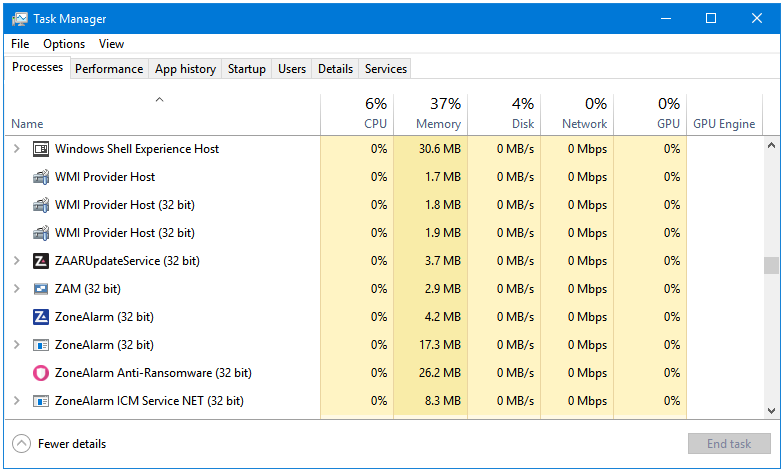Select the blue ZoneAlarm Z icon
Viewport: 784px width, 472px height.
(x=40, y=316)
